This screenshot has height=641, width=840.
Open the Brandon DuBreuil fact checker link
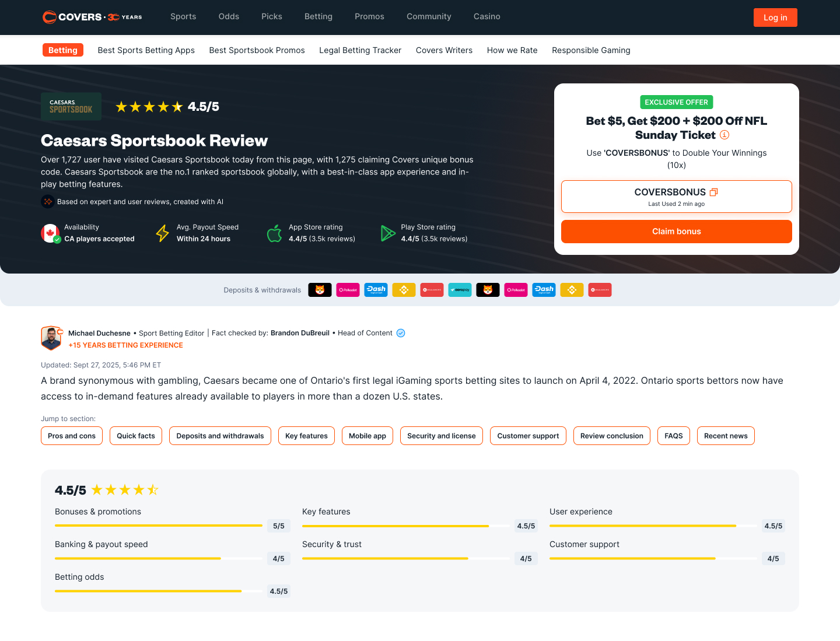coord(300,333)
